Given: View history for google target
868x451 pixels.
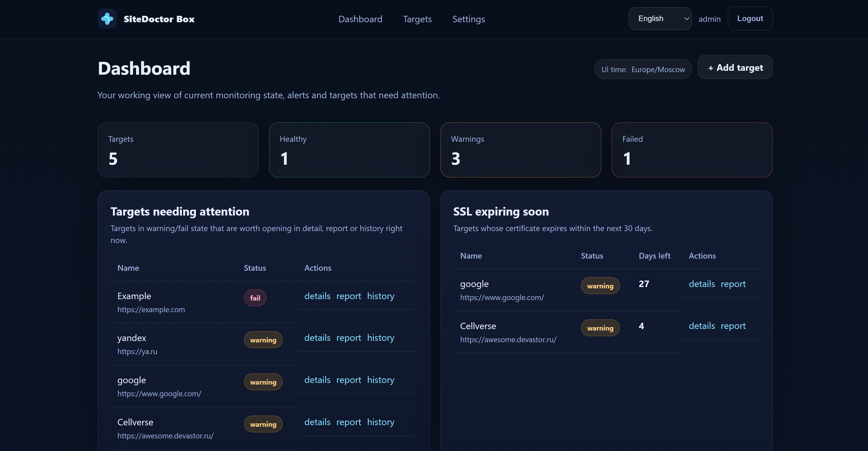Looking at the screenshot, I should tap(380, 380).
